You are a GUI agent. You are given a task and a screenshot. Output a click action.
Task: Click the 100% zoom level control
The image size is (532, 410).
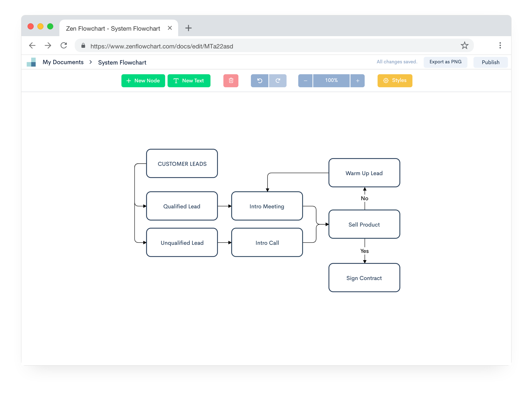pos(331,81)
